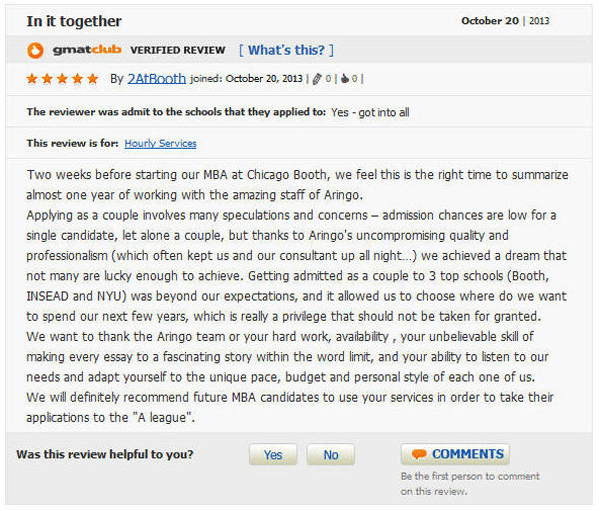Click the kudos flame icon beside the posts count
The image size is (600, 511).
[x=345, y=78]
